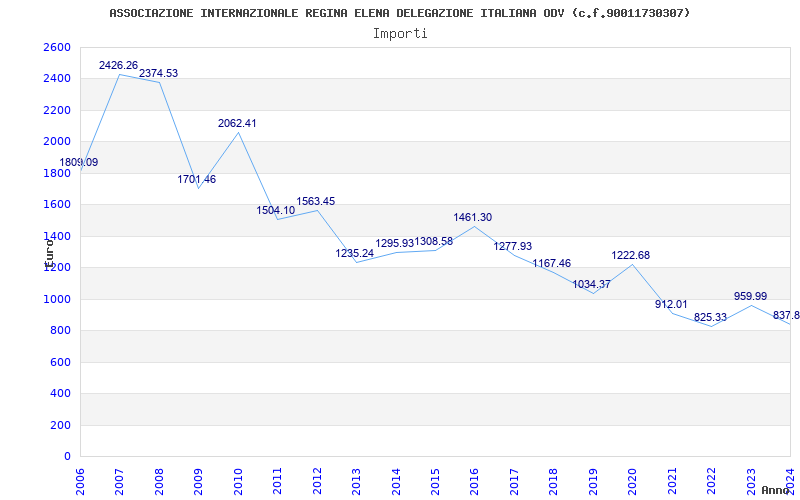Click the 959.99 data label
Image resolution: width=800 pixels, height=500 pixels.
pos(751,296)
